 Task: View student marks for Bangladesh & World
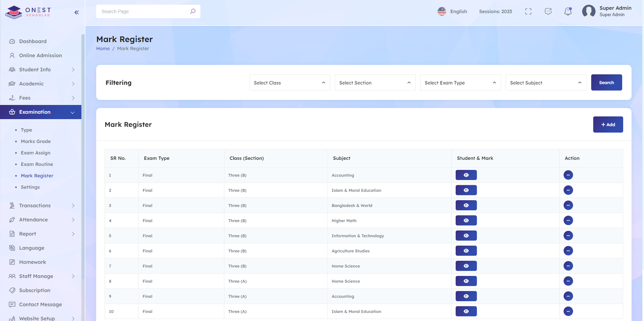(x=466, y=205)
